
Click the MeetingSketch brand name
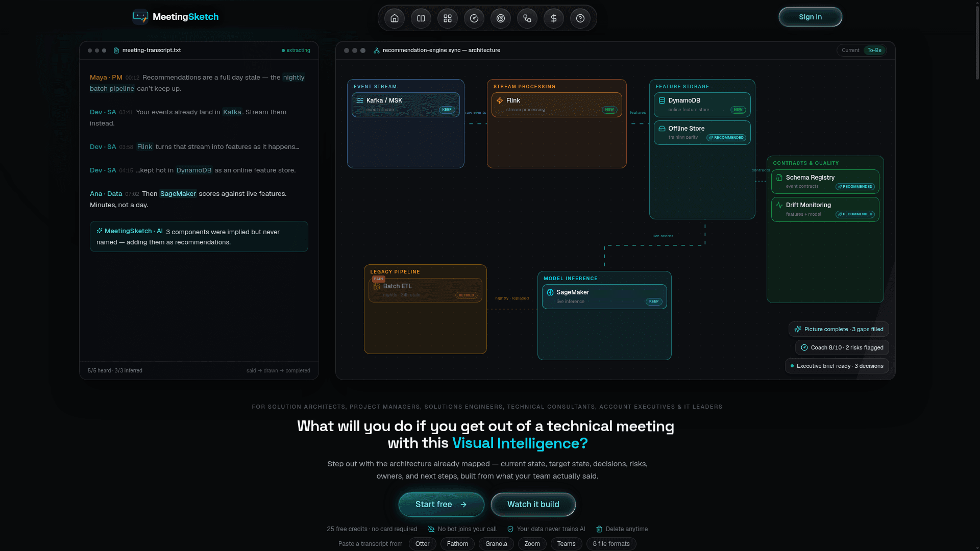tap(185, 17)
